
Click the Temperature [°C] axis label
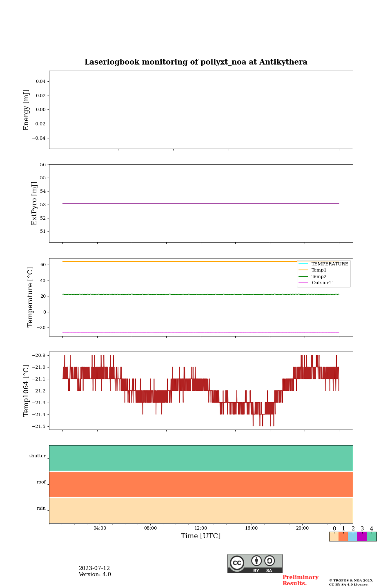[30, 297]
